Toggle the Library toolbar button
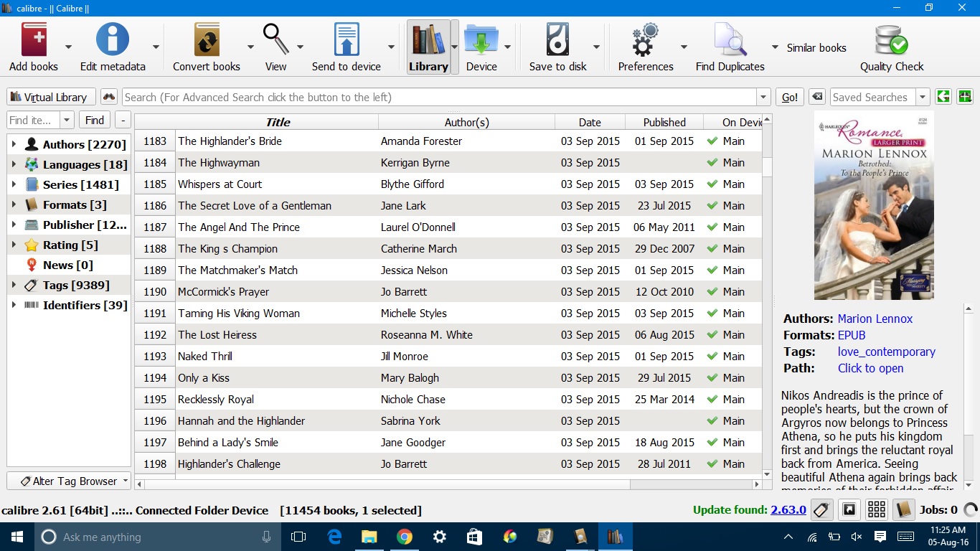 click(x=428, y=47)
